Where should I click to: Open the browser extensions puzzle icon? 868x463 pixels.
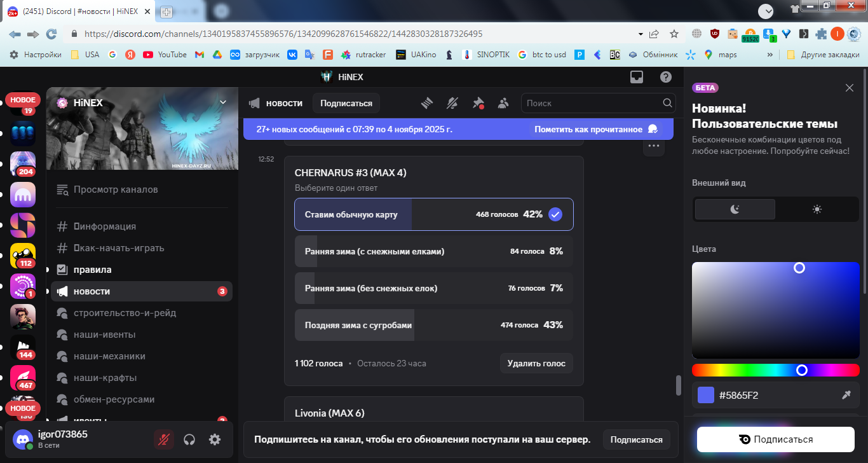tap(822, 34)
